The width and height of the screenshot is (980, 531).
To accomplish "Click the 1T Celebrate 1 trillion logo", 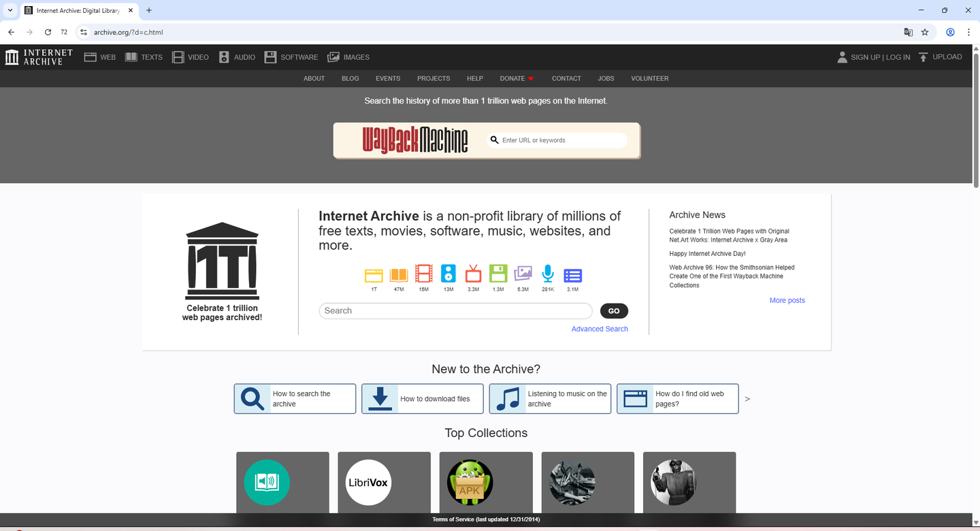I will point(222,271).
